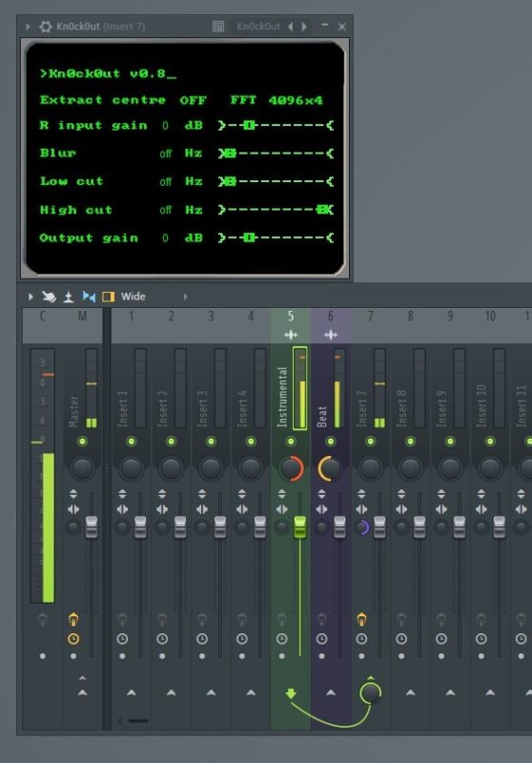Mute Insert 1 with its green LED
This screenshot has height=763, width=532.
(x=132, y=442)
